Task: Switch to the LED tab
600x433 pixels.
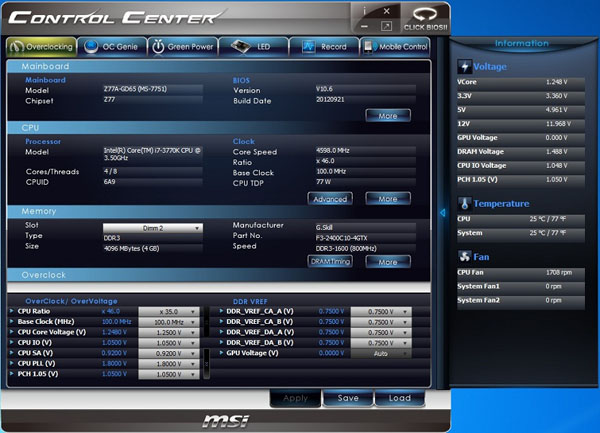Action: pos(253,47)
